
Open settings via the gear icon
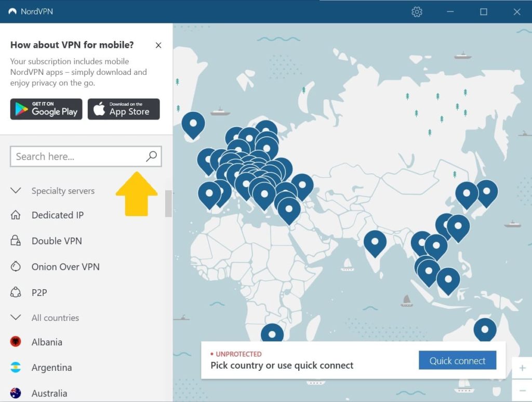click(417, 12)
